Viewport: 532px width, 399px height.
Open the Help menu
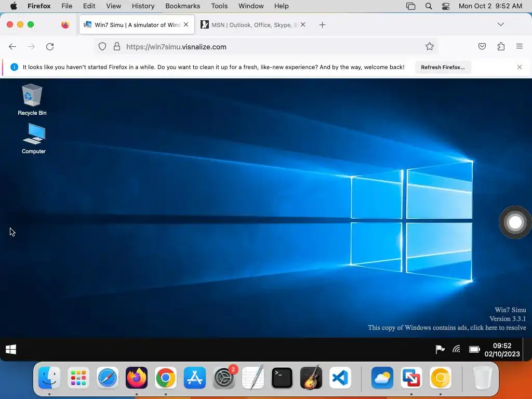tap(281, 6)
